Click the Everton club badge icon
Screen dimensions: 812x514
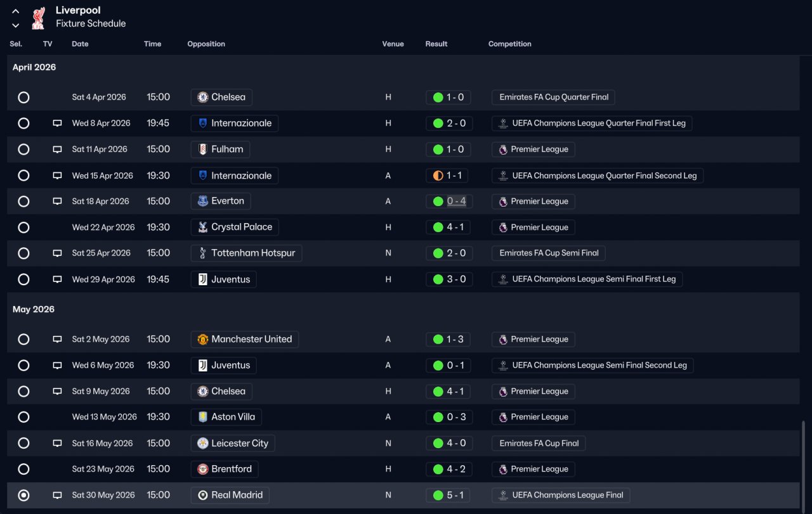[x=203, y=202]
